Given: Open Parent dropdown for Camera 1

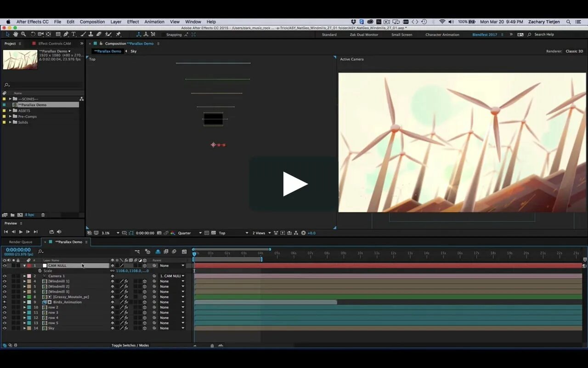Looking at the screenshot, I should tap(172, 276).
